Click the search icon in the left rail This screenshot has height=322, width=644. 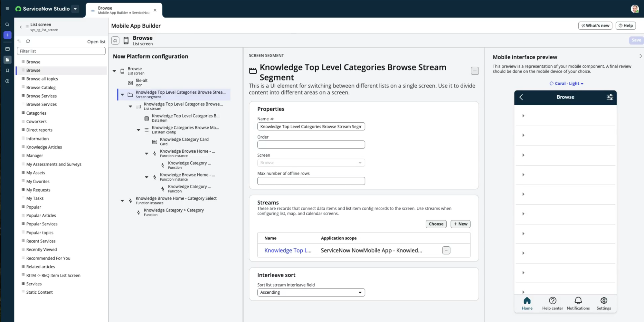pos(7,24)
